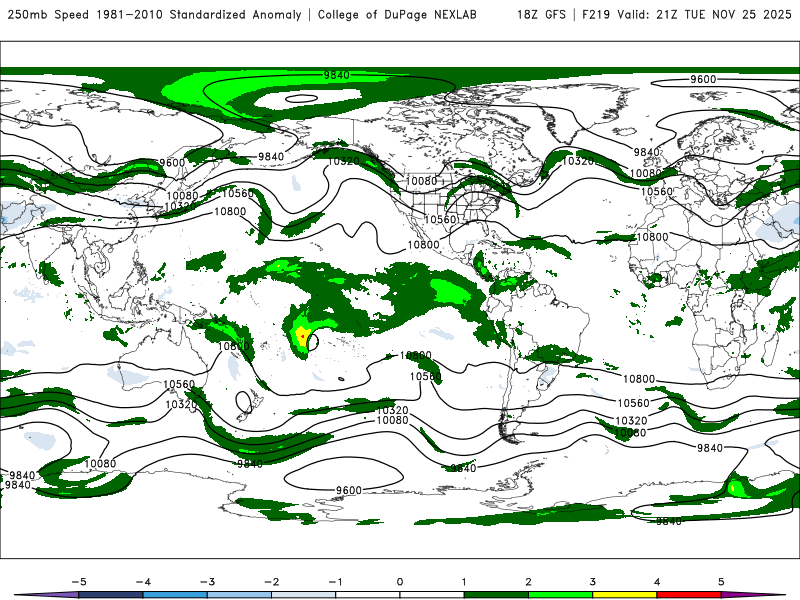Select the dark navy -5 to -4 colorbar segment
Viewport: 800px width, 600px height.
click(x=111, y=595)
